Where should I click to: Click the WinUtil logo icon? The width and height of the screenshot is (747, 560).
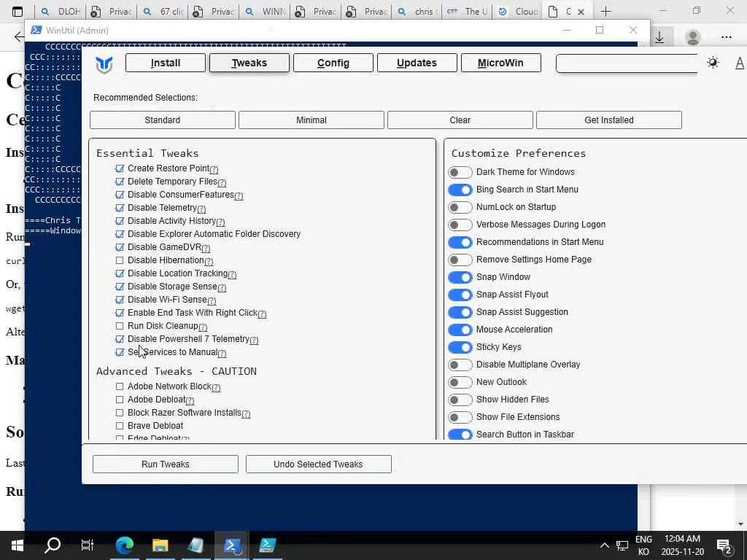point(104,64)
